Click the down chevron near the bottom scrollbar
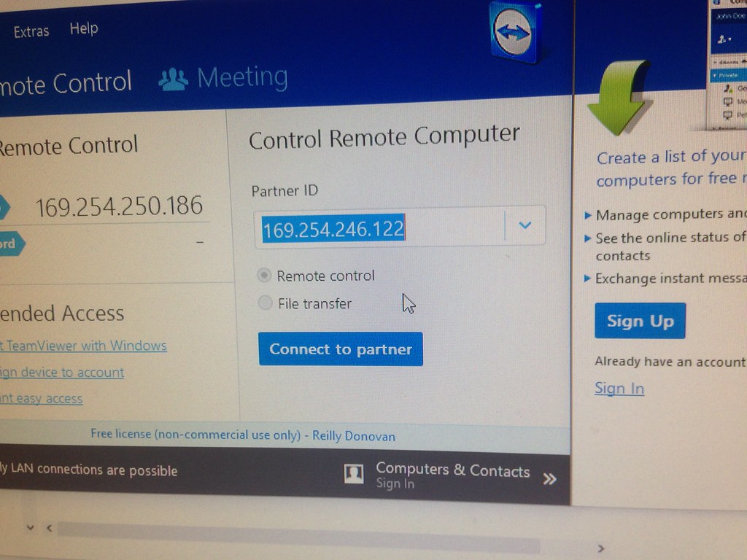This screenshot has height=560, width=747. (x=30, y=528)
